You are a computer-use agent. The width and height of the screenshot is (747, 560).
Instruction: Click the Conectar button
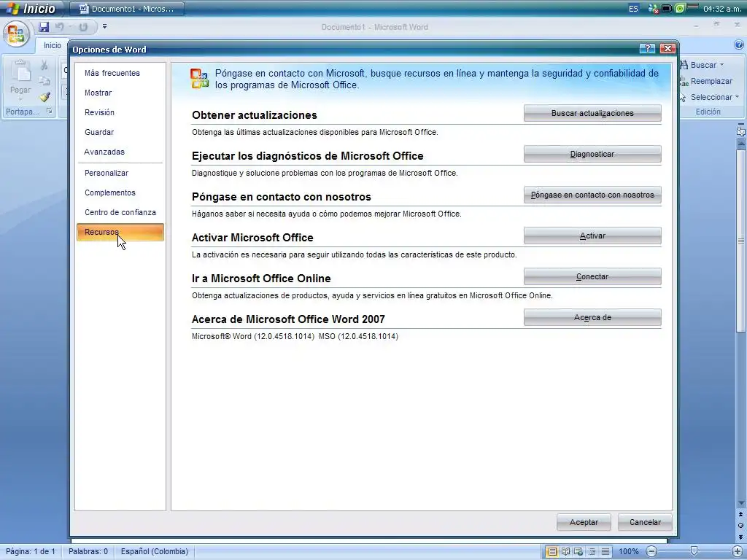[592, 276]
